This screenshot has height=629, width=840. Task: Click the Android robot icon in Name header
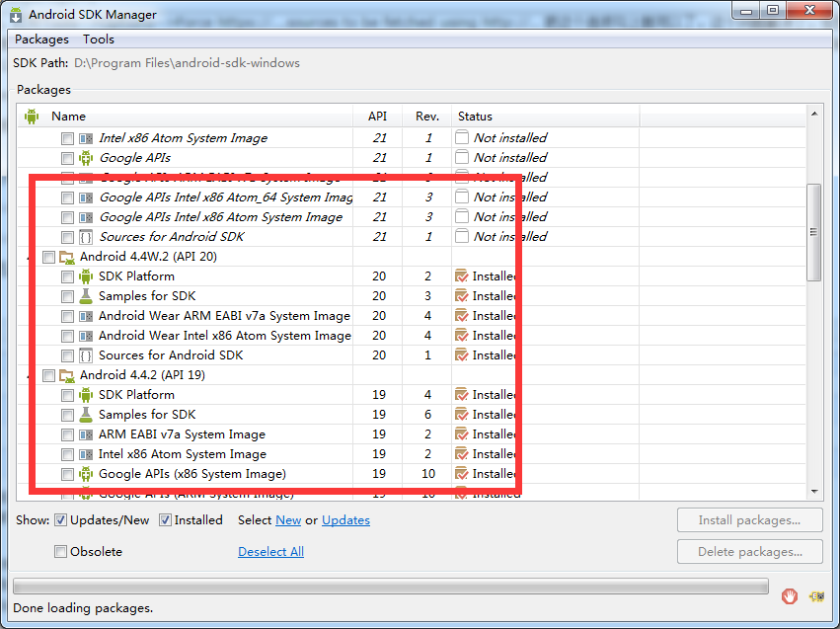coord(32,117)
